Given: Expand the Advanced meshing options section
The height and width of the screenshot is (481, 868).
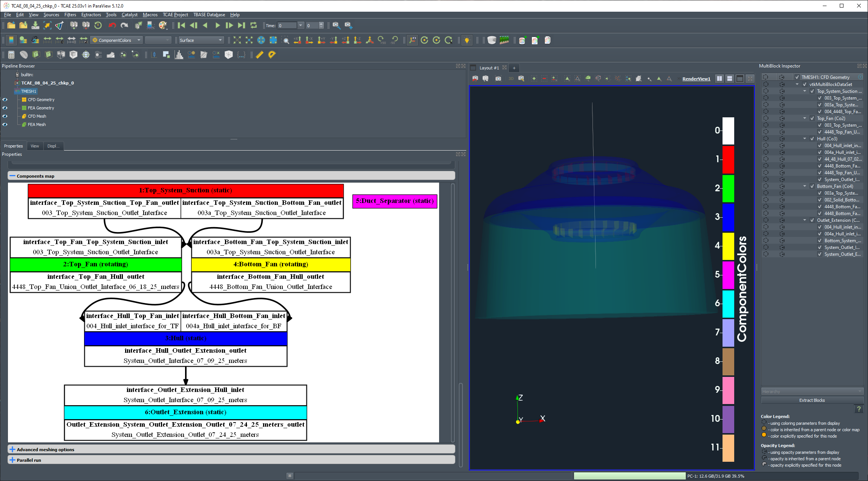Looking at the screenshot, I should click(x=45, y=449).
